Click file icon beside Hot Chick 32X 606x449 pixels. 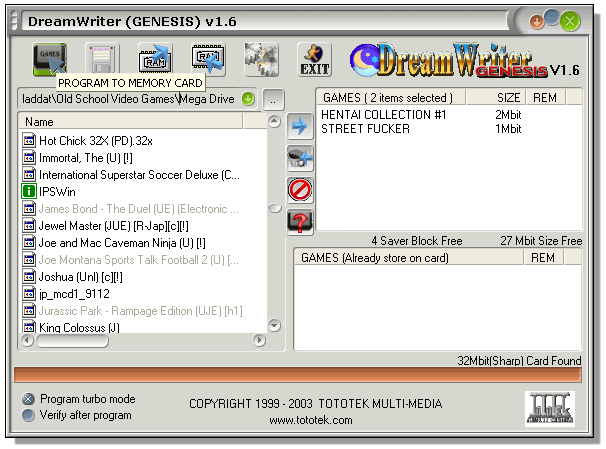click(29, 141)
